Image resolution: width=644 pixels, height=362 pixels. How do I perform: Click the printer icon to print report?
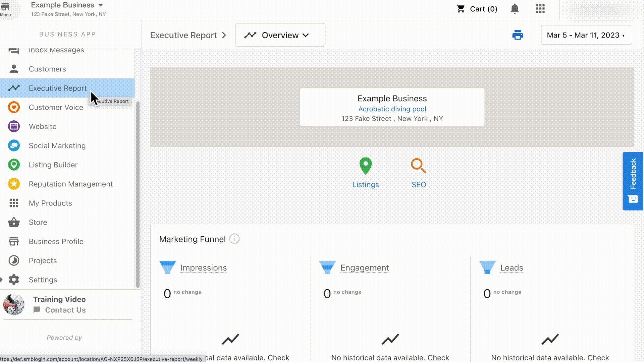click(518, 35)
